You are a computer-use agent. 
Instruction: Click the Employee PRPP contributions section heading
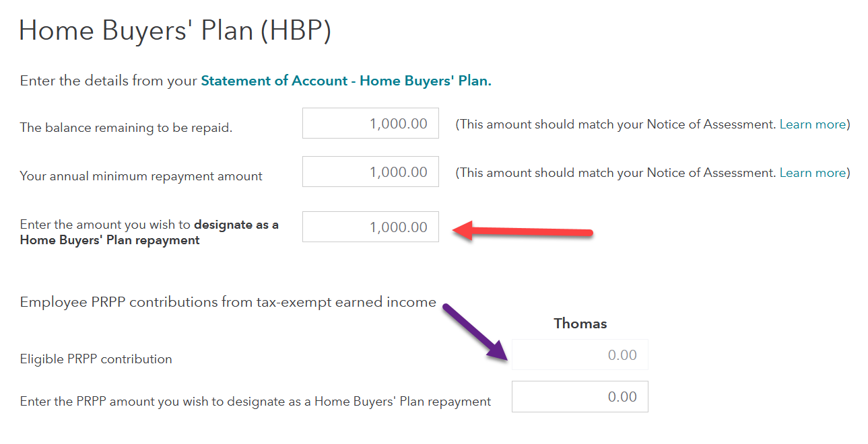click(228, 302)
